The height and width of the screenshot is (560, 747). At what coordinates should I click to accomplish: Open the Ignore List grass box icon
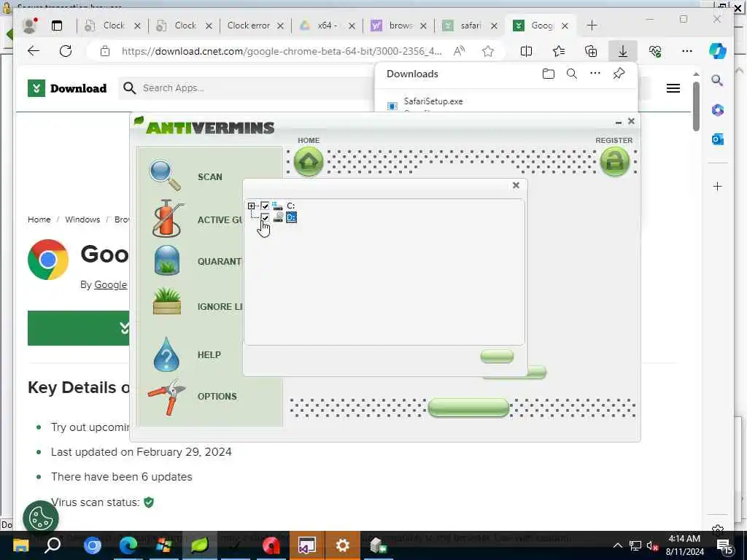tap(167, 301)
